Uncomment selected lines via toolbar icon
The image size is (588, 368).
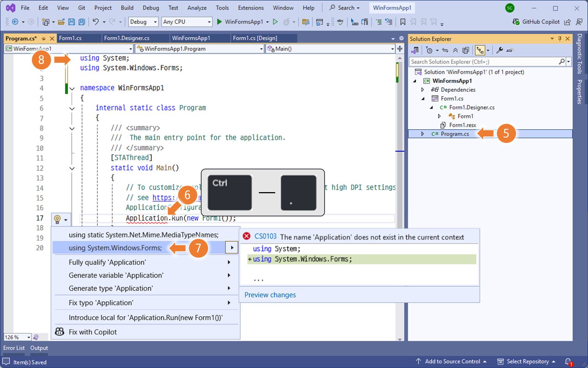tap(389, 22)
